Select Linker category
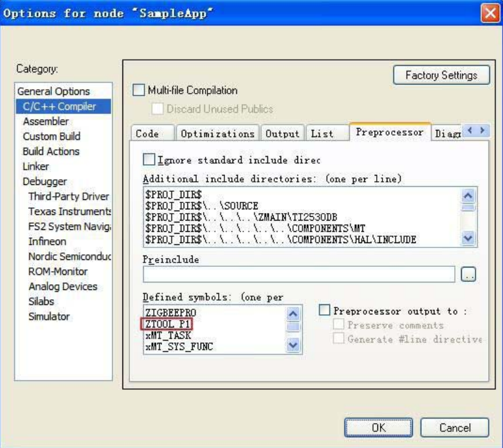 coord(36,166)
